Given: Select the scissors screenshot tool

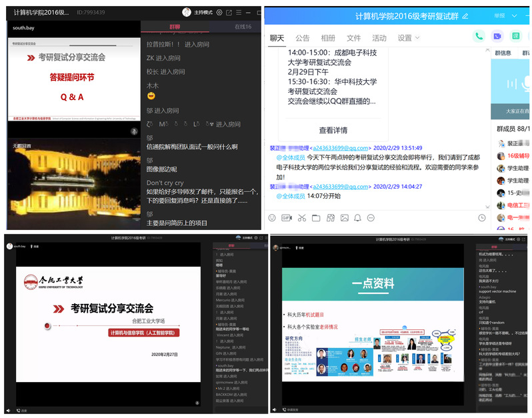Looking at the screenshot, I should point(301,217).
